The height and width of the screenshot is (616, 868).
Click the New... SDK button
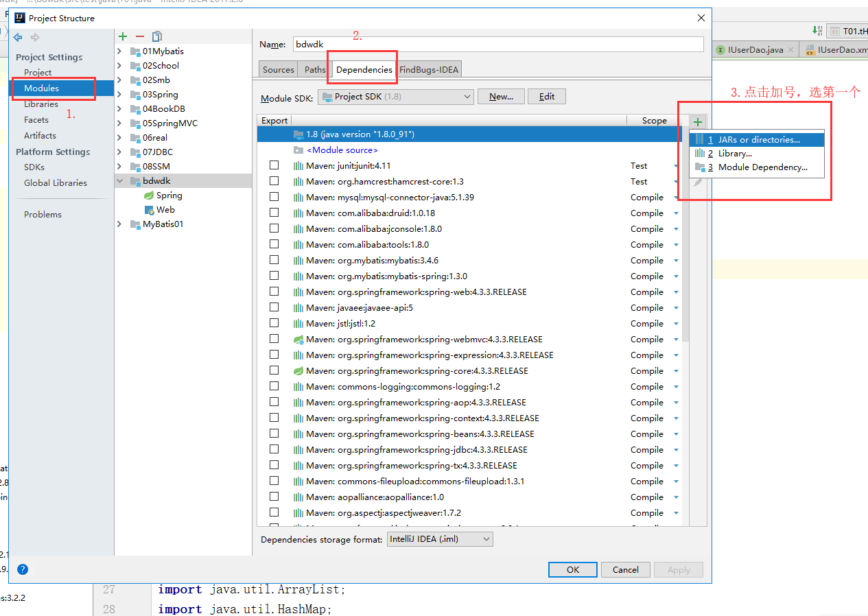[x=501, y=97]
